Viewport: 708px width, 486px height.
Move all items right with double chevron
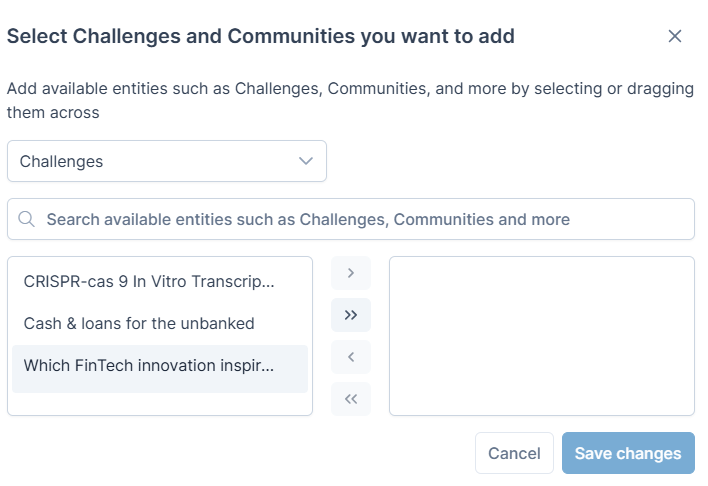351,315
